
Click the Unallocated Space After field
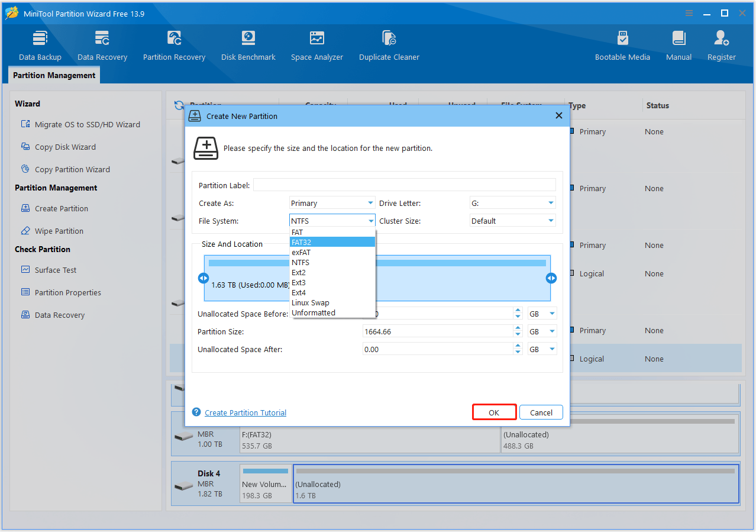[438, 349]
